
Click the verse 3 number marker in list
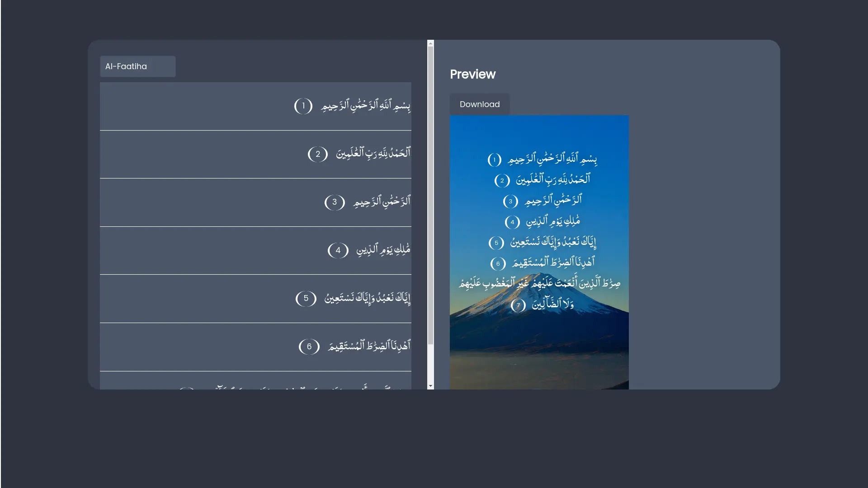click(x=335, y=202)
